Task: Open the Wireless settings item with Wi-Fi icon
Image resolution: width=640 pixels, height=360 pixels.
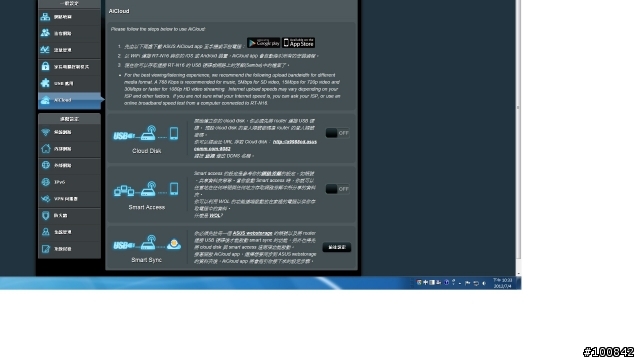Action: pyautogui.click(x=69, y=132)
